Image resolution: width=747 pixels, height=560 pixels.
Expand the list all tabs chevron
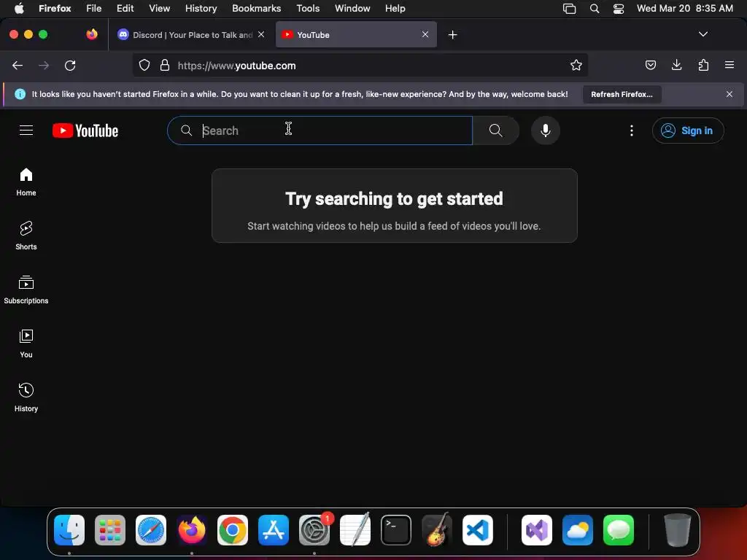[703, 34]
